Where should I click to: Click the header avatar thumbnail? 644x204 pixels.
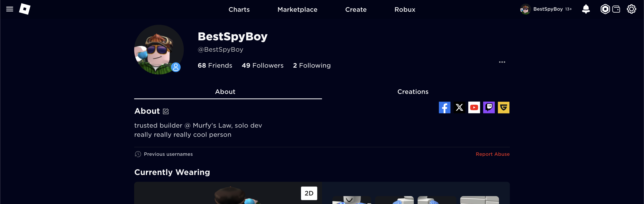(x=525, y=9)
